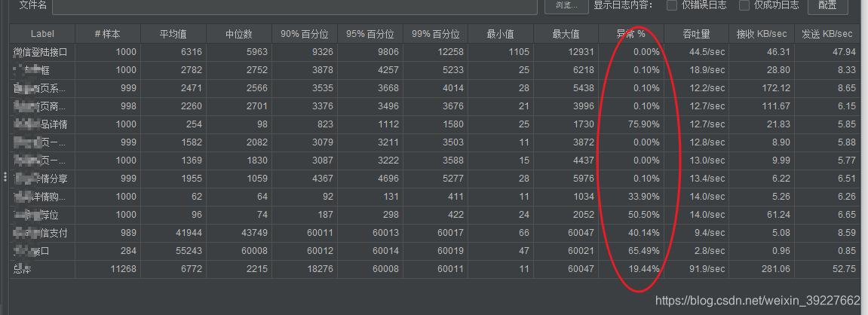Sort by the 90% 百分位 column header
868x315 pixels.
[x=305, y=35]
